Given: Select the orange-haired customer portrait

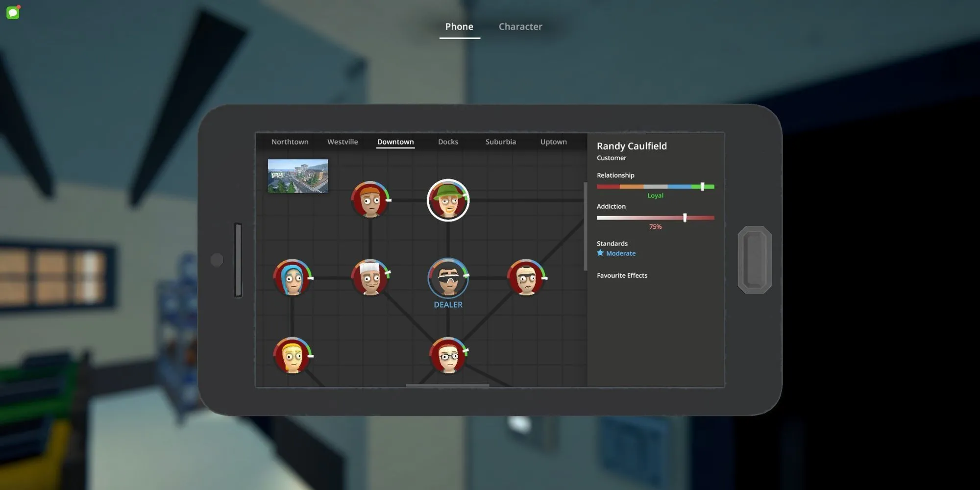Looking at the screenshot, I should click(x=370, y=200).
